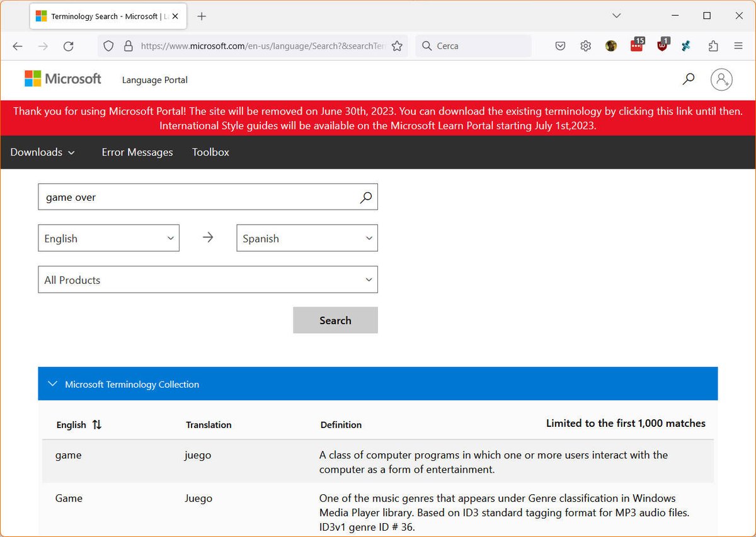
Task: Click the magnifier in the term search box
Action: pyautogui.click(x=366, y=197)
